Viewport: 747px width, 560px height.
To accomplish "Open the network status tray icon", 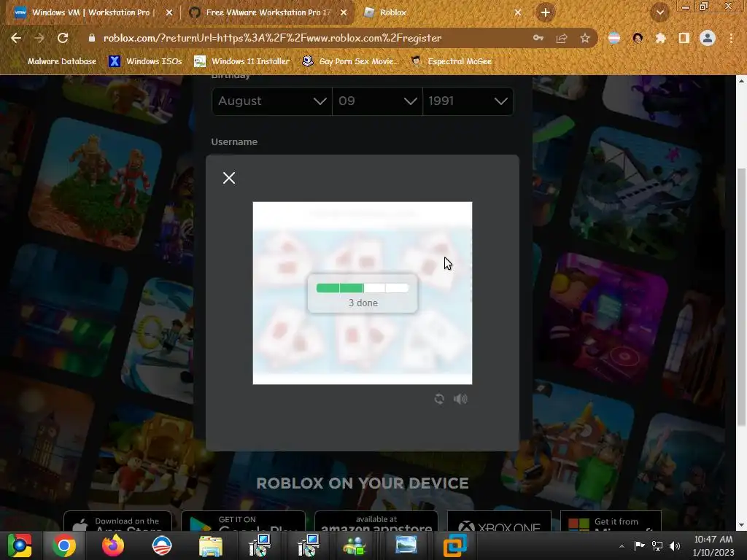I will (657, 546).
